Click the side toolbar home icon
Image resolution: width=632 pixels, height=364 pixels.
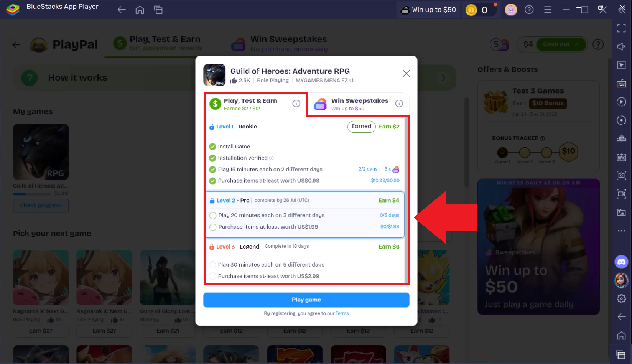621,336
